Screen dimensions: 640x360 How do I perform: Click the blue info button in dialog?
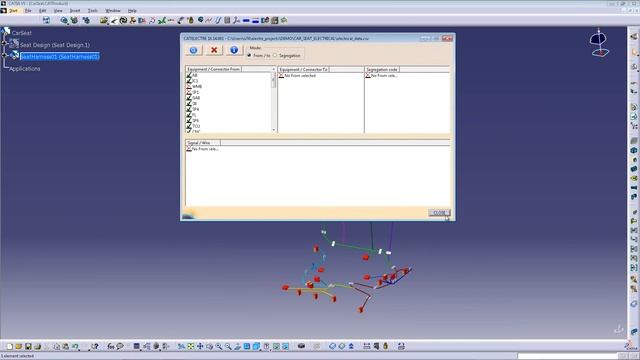click(234, 50)
